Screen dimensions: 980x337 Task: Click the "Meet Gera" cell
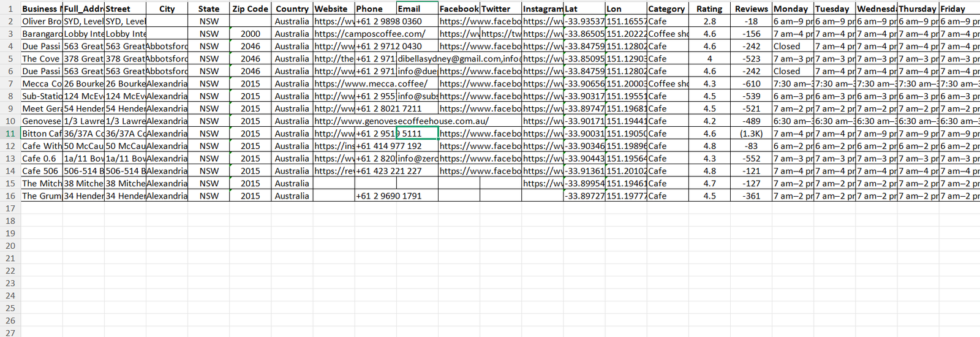pyautogui.click(x=42, y=108)
